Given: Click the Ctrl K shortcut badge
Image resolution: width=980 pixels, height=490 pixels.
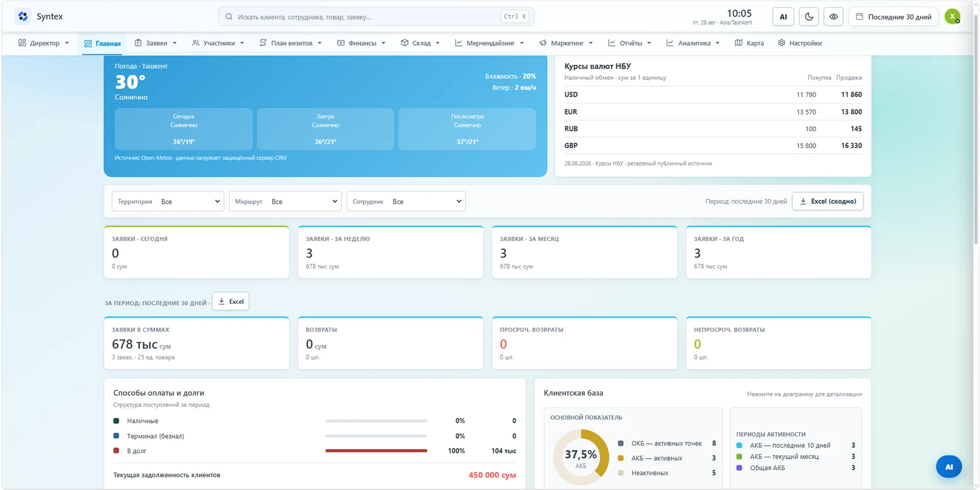Looking at the screenshot, I should (x=514, y=16).
